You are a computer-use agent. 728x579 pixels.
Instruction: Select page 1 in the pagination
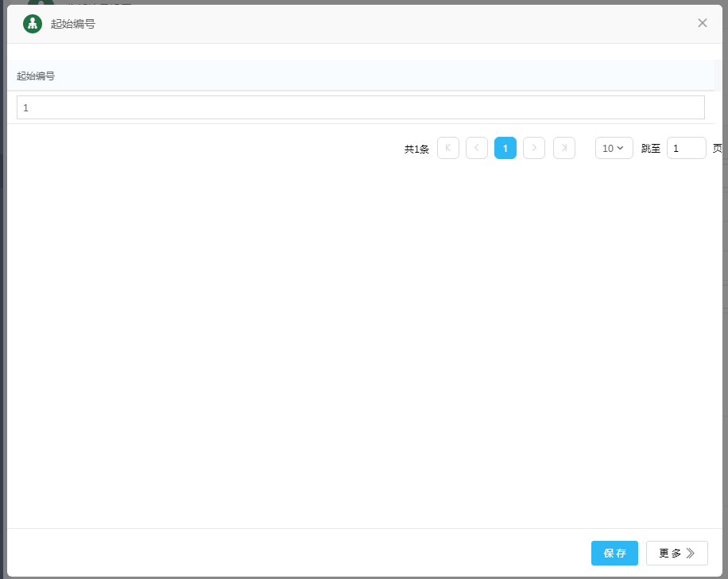pos(505,148)
